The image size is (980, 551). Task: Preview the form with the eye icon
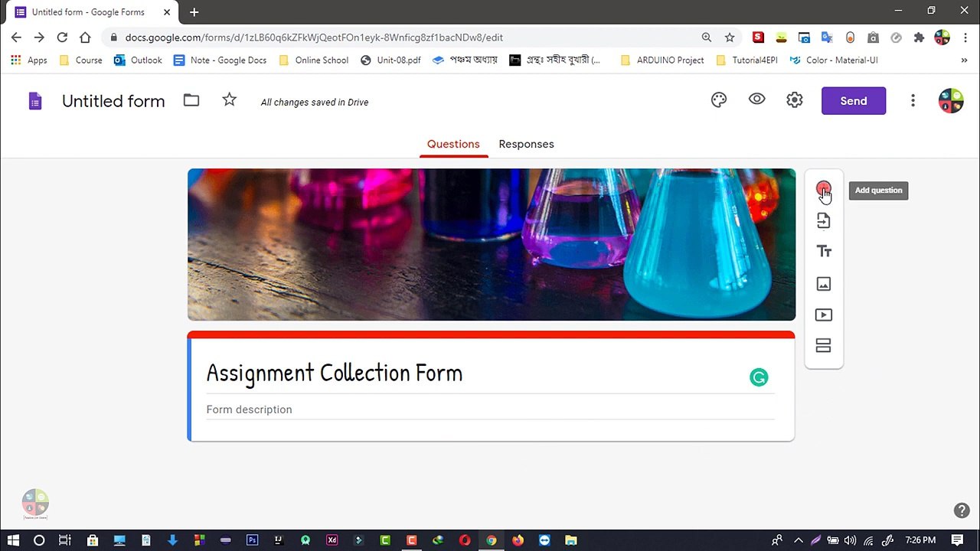pos(756,99)
